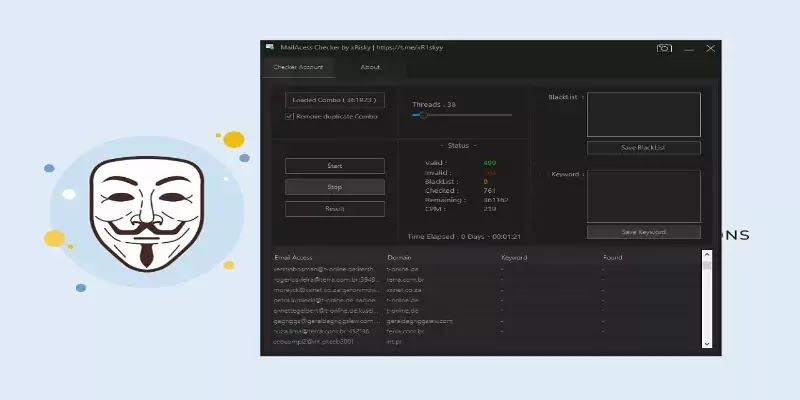Viewport: 800px width, 400px height.
Task: Click the Loaded Combo button
Action: (x=335, y=100)
